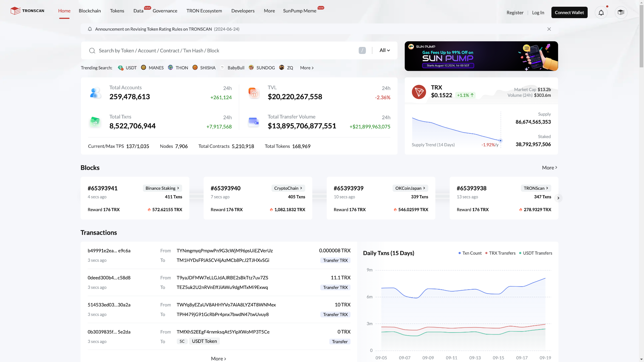The width and height of the screenshot is (644, 362).
Task: Toggle TRX Transfers legend series
Action: point(500,253)
